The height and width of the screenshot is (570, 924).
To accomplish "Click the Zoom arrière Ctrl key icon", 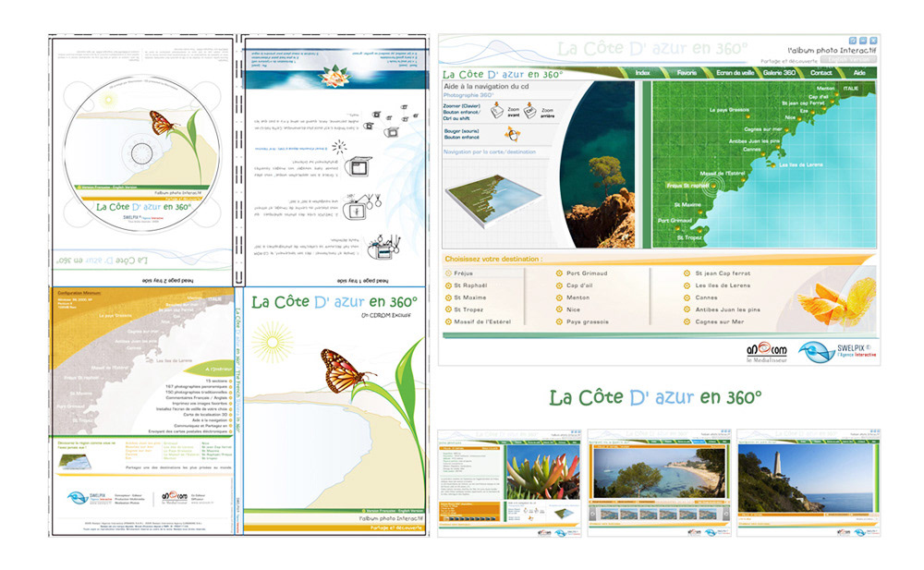I will 530,111.
